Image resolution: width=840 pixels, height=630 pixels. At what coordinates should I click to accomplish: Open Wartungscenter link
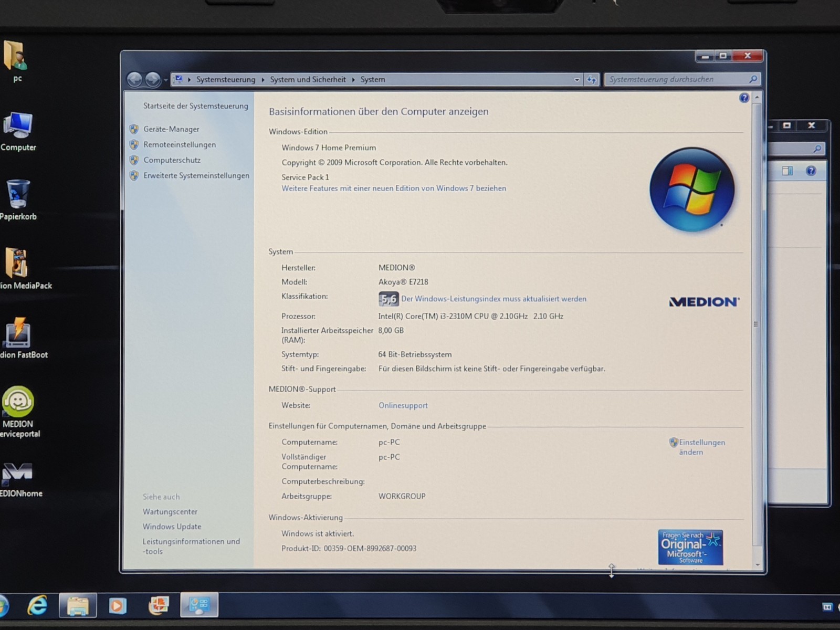[170, 511]
